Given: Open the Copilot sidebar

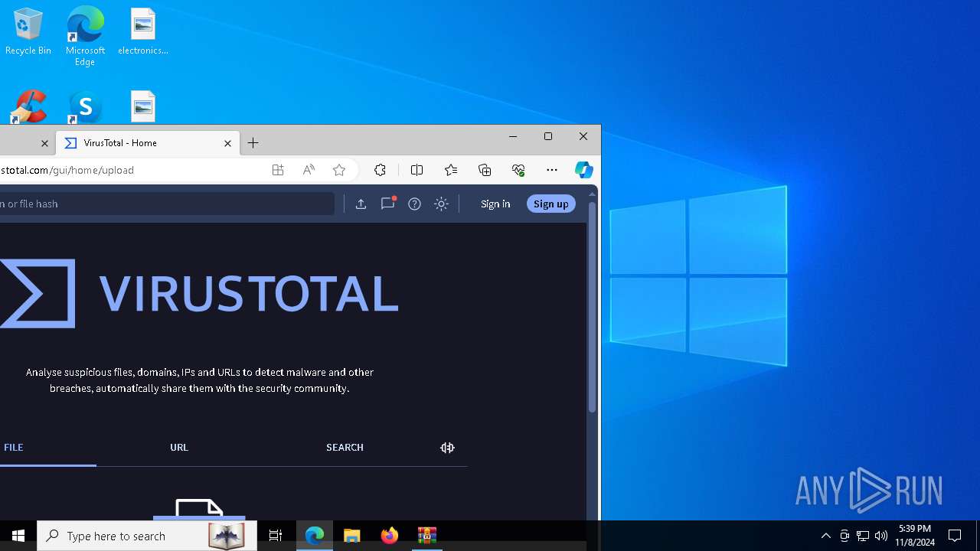Looking at the screenshot, I should point(584,170).
